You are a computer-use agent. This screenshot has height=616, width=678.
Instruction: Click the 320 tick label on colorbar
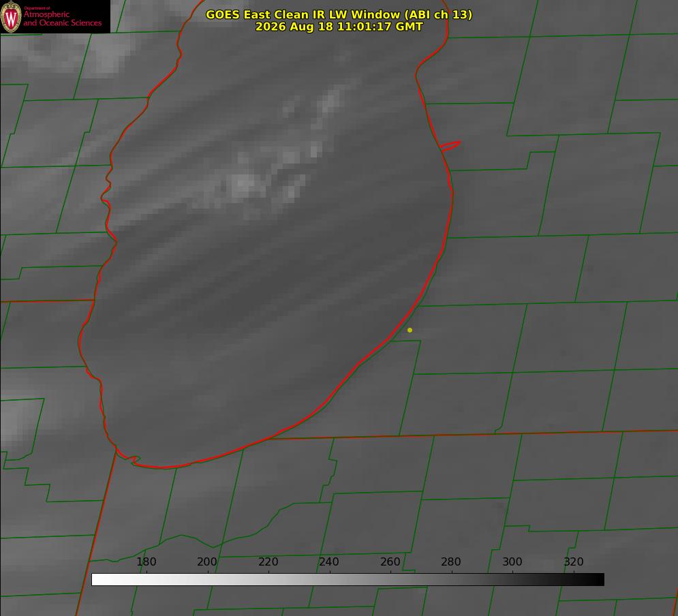(x=574, y=561)
